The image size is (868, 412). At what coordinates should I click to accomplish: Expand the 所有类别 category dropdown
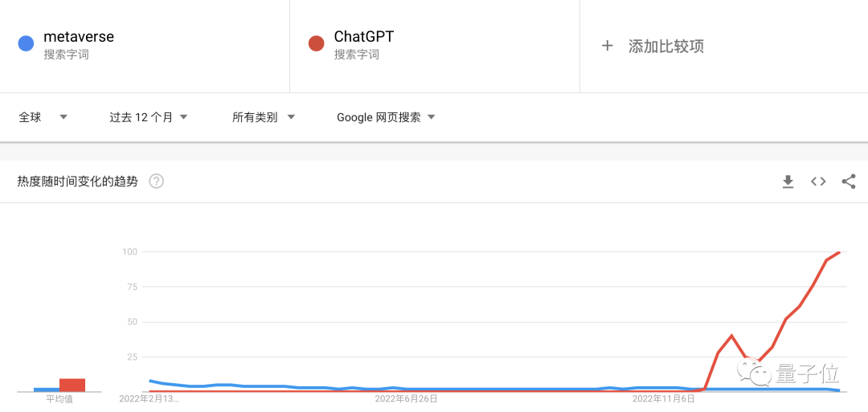264,117
